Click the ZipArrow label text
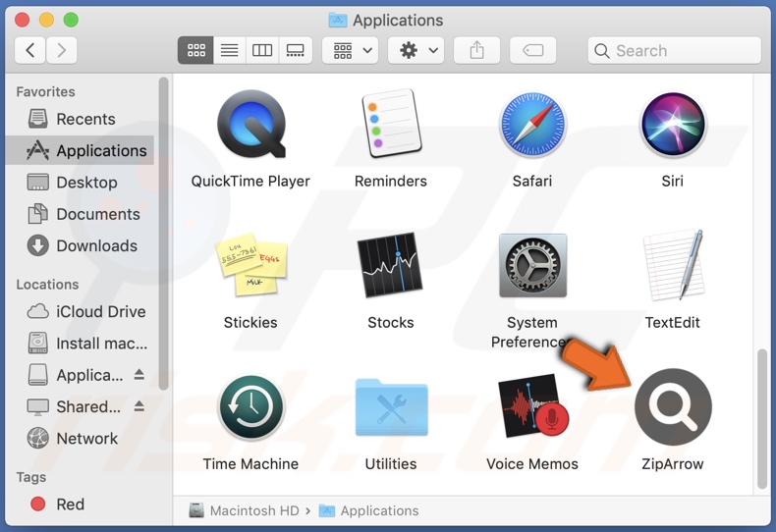 (x=673, y=463)
